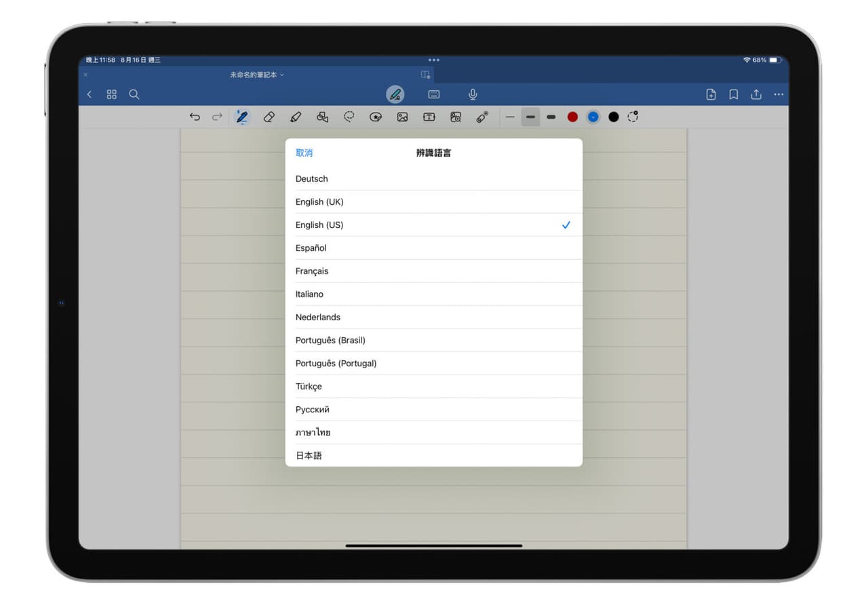The height and width of the screenshot is (605, 868).
Task: Open the shapes tool
Action: (322, 117)
